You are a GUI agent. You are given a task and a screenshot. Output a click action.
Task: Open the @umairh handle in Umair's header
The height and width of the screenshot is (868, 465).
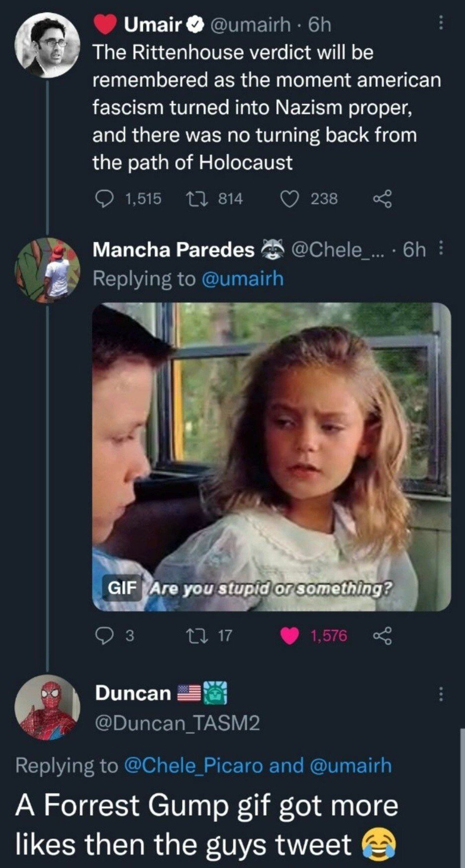tap(251, 24)
